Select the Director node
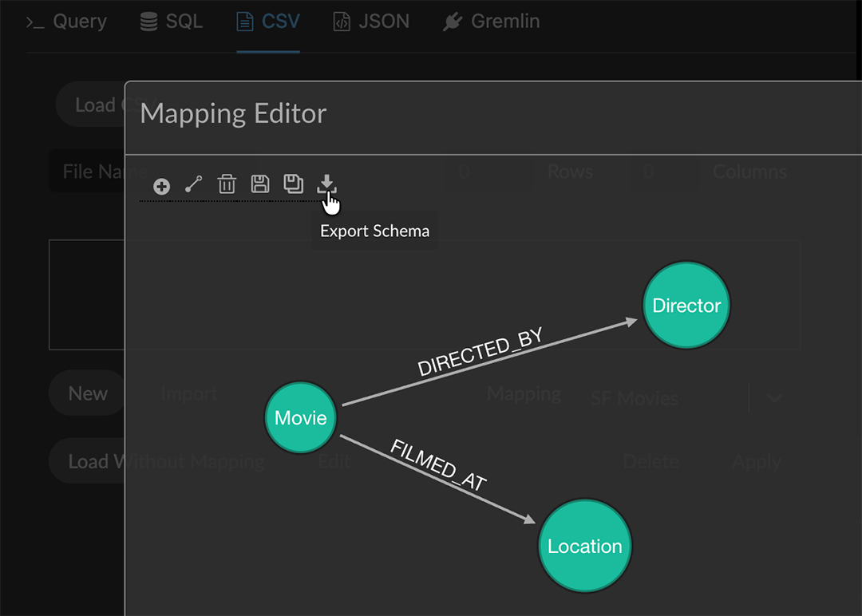862x616 pixels. (686, 305)
